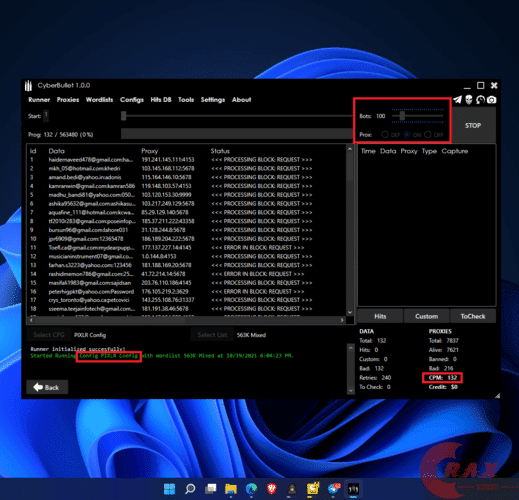Click the Type header in the hits panel
The width and height of the screenshot is (519, 500).
429,151
